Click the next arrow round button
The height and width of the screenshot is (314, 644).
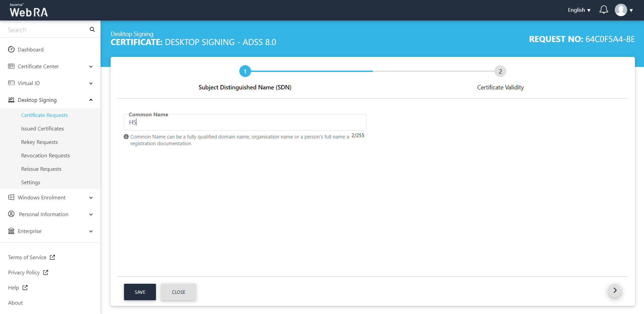tap(615, 290)
